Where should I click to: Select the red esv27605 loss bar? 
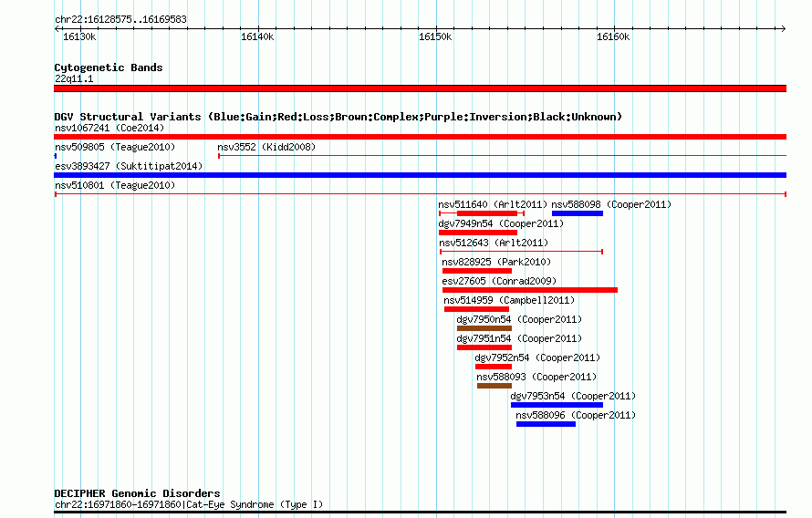pyautogui.click(x=530, y=290)
